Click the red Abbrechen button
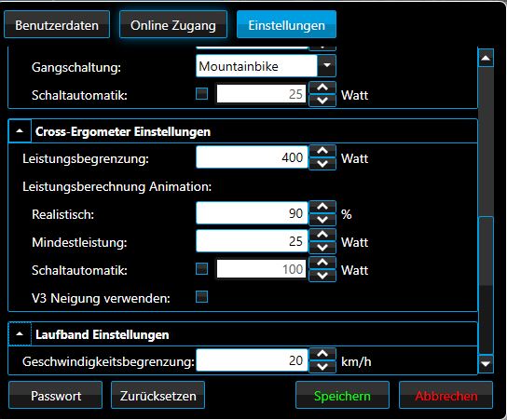Screen dimensions: 507x420 [445, 396]
